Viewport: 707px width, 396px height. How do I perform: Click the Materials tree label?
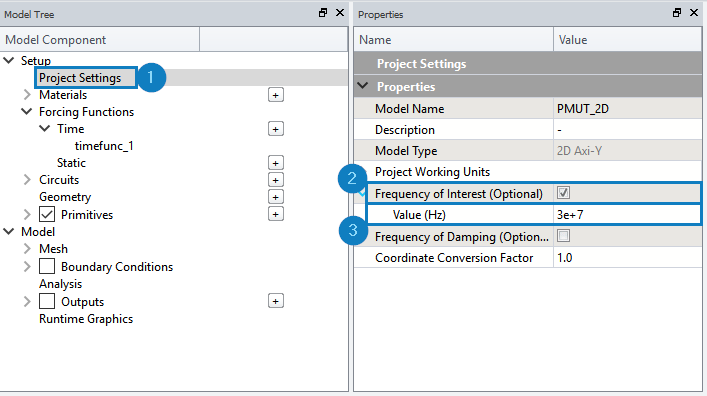click(63, 95)
